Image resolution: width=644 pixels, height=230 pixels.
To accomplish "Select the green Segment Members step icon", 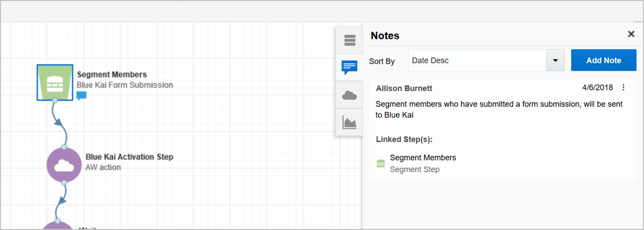I will point(55,82).
